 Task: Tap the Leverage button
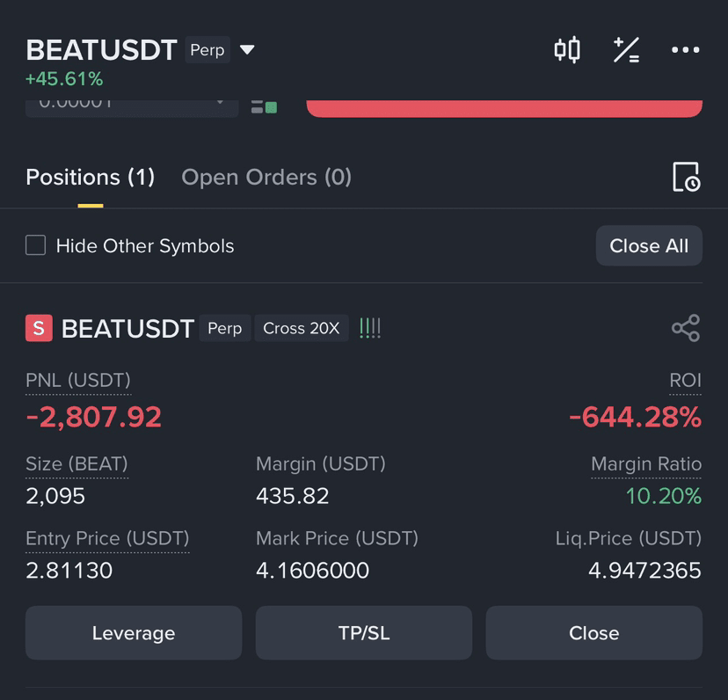pyautogui.click(x=134, y=632)
